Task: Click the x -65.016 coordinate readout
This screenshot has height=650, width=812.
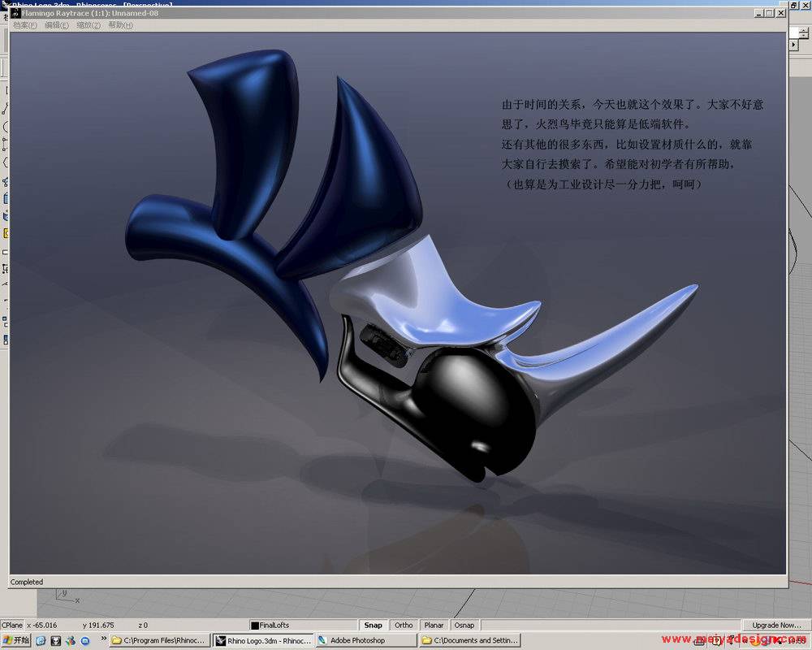Action: click(x=42, y=625)
